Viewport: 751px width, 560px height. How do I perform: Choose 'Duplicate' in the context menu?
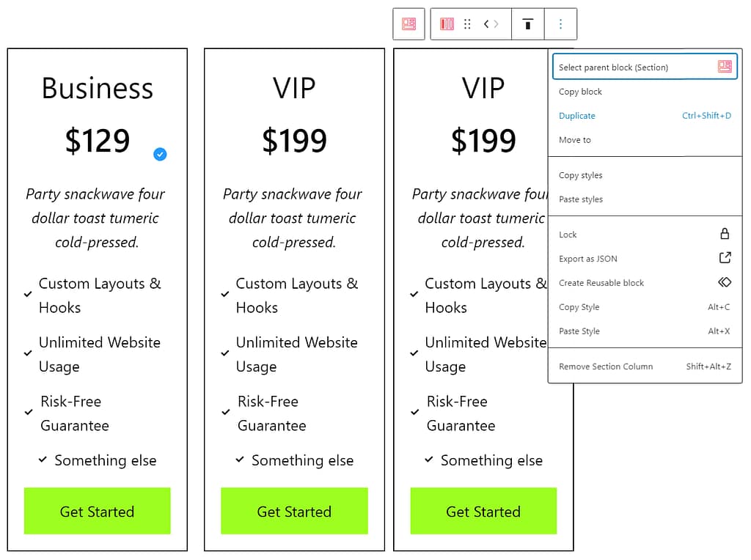click(x=576, y=115)
